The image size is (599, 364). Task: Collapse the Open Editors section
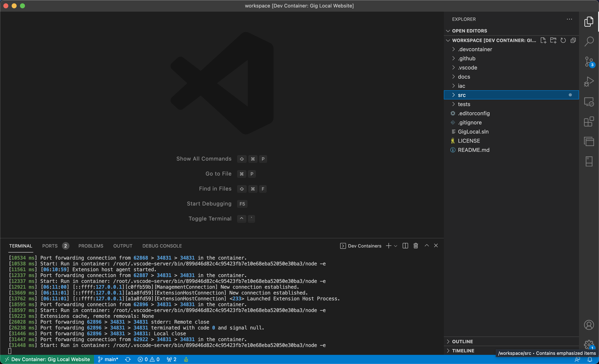click(448, 31)
